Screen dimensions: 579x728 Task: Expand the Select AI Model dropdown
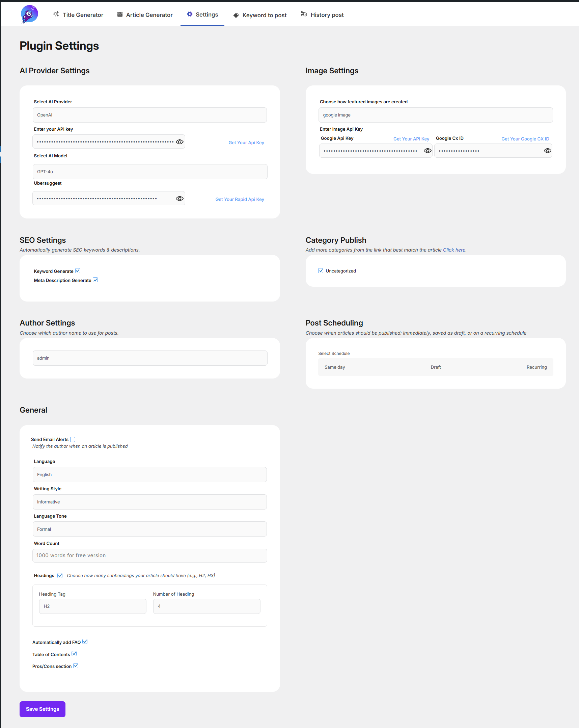click(149, 172)
